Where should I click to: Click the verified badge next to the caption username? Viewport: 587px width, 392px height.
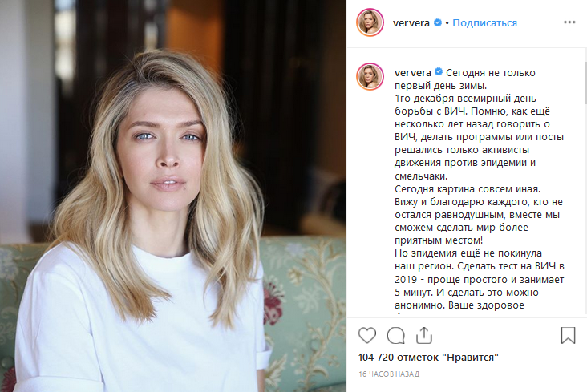pos(439,72)
